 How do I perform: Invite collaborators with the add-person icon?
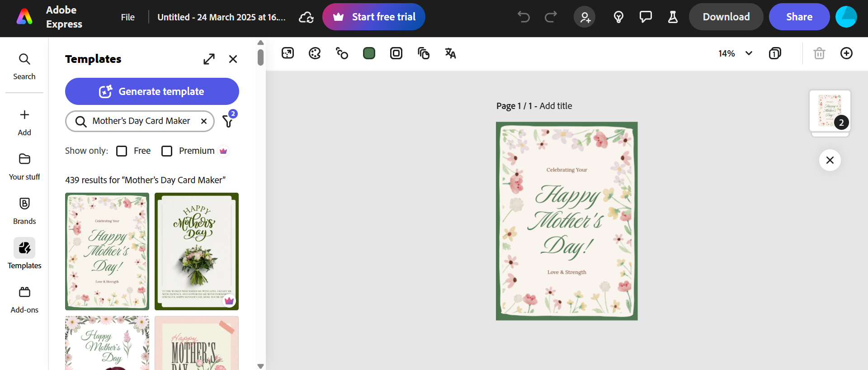click(585, 17)
